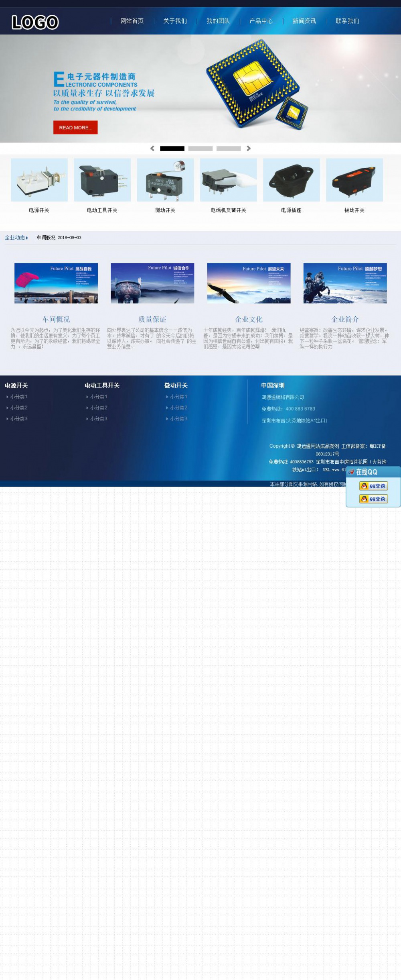
Task: Click the second QQ交谈 button
Action: click(x=373, y=499)
